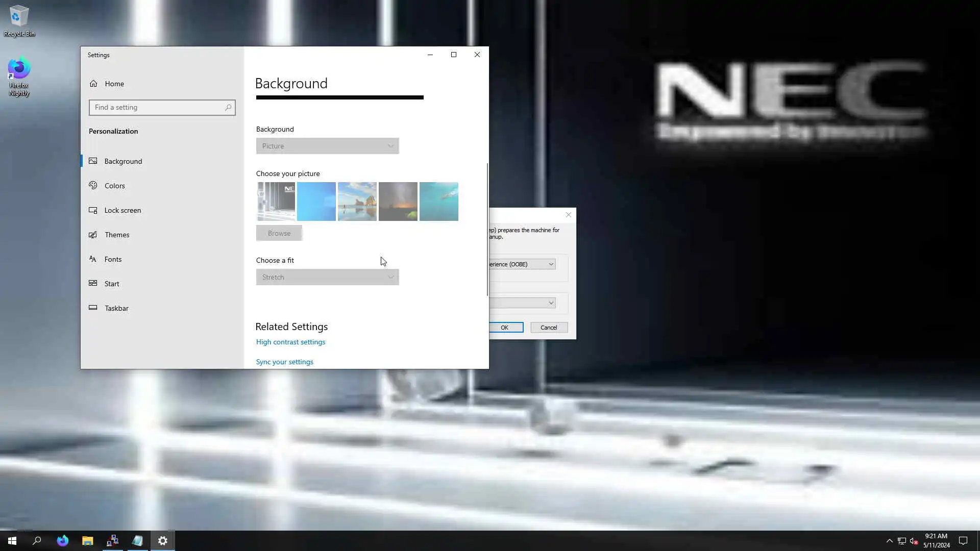Click the search magnifier in Find a setting
Image resolution: width=980 pixels, height=551 pixels.
[228, 108]
